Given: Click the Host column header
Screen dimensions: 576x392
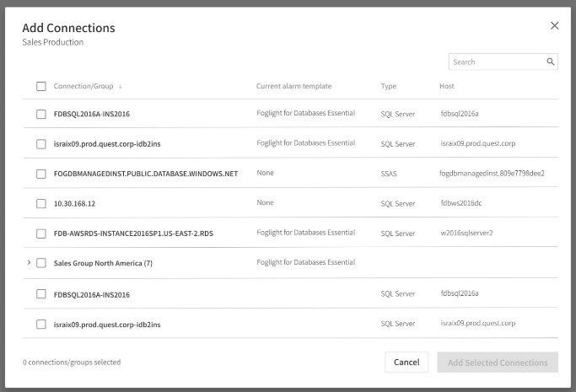Looking at the screenshot, I should coord(447,86).
